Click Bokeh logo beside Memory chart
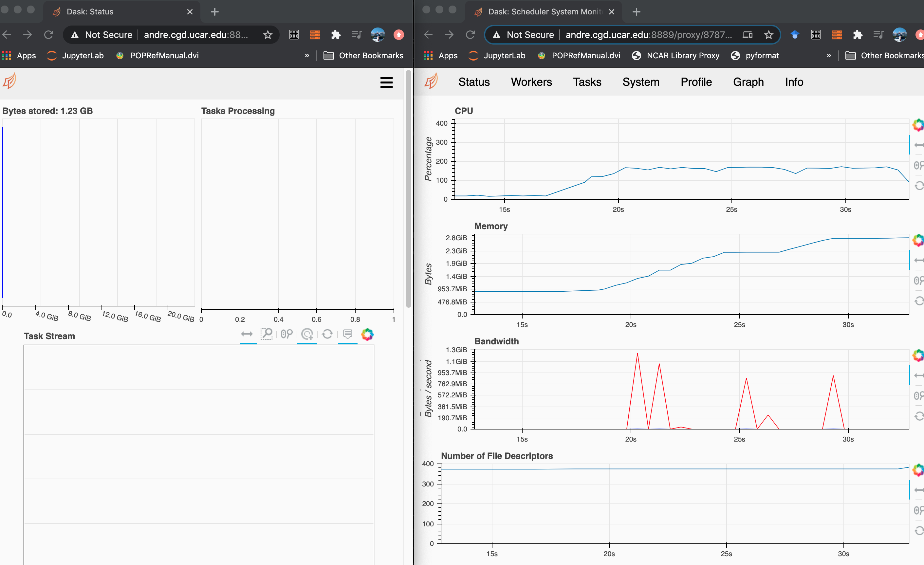Viewport: 924px width, 565px height. (918, 240)
